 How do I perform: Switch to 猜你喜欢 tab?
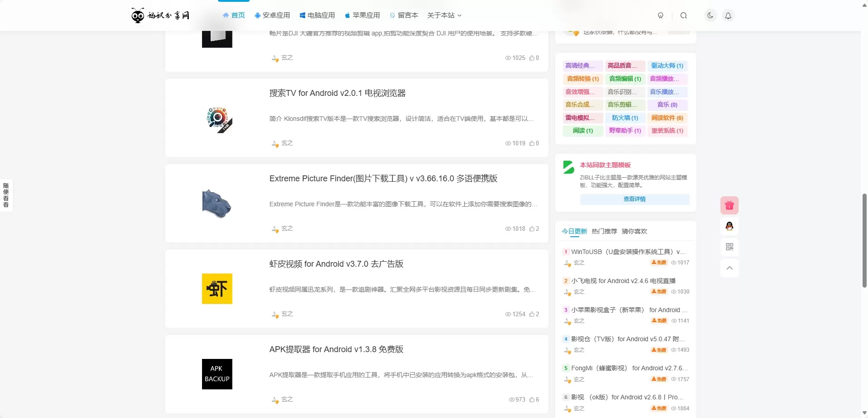(x=634, y=231)
